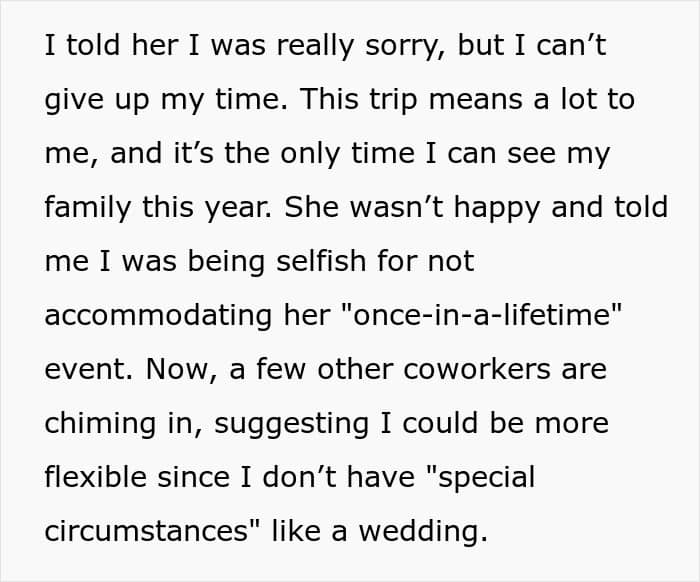This screenshot has width=700, height=582.
Task: Click the final word "wedding."
Action: coord(423,532)
